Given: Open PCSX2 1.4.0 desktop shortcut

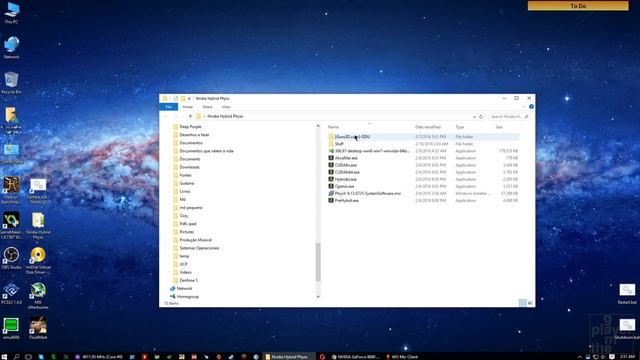Looking at the screenshot, I should point(11,293).
